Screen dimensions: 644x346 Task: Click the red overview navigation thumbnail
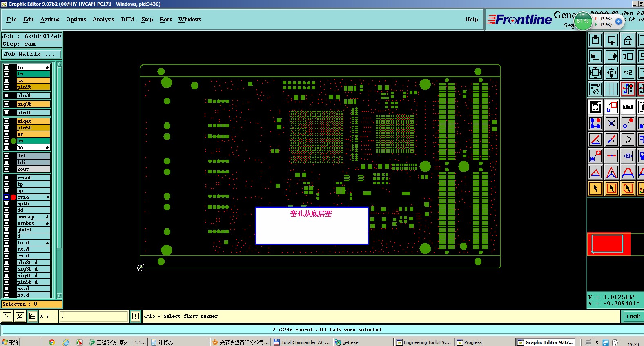tap(608, 244)
